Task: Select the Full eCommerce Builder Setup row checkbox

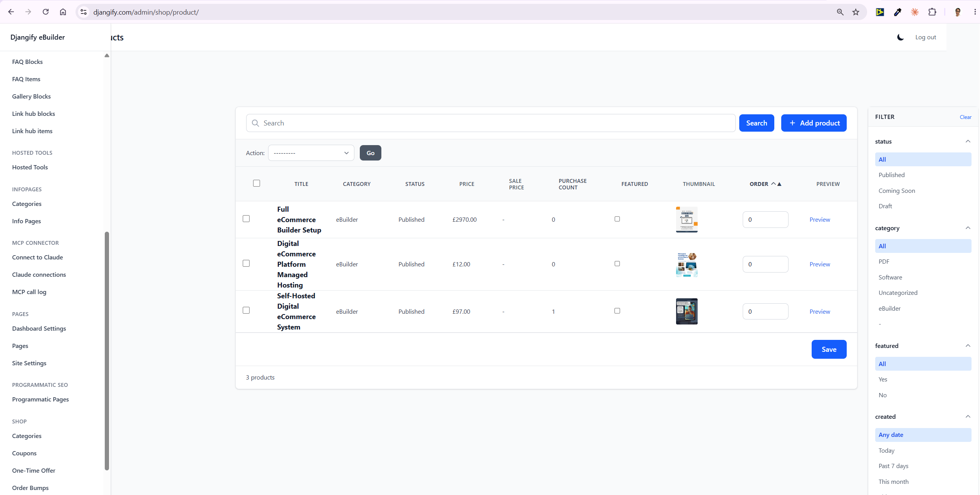Action: point(246,219)
